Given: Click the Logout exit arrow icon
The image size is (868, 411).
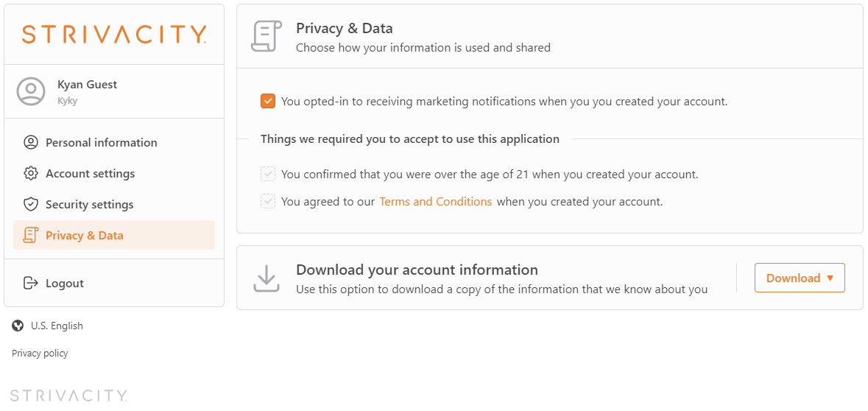Looking at the screenshot, I should point(30,283).
